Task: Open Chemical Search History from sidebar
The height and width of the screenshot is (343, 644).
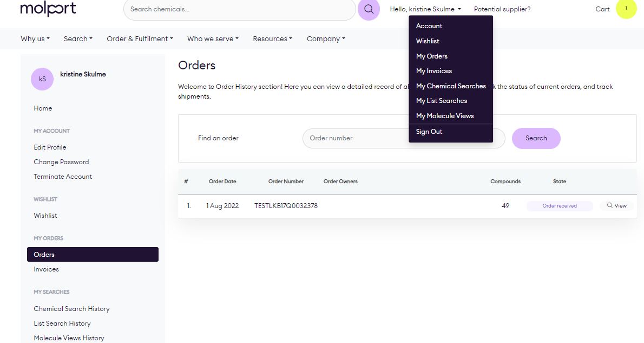Action: tap(71, 308)
